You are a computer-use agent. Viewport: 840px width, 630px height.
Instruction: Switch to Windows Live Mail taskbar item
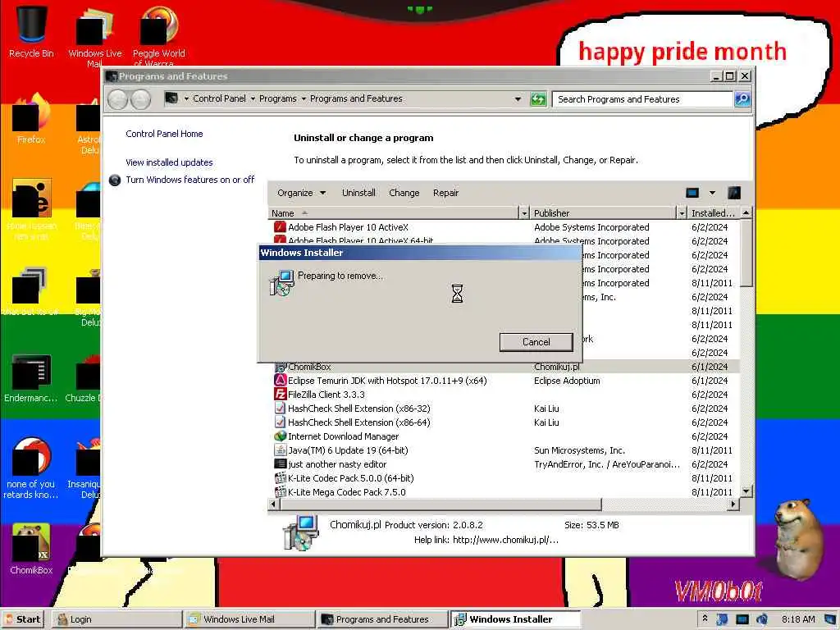(249, 619)
